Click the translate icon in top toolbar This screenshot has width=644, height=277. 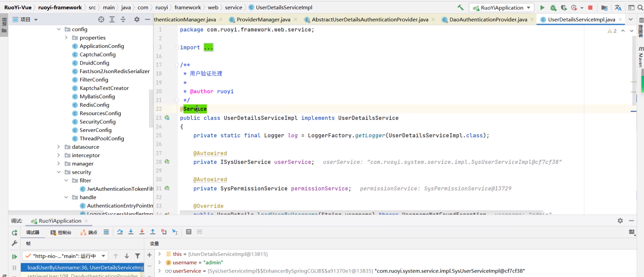(618, 8)
